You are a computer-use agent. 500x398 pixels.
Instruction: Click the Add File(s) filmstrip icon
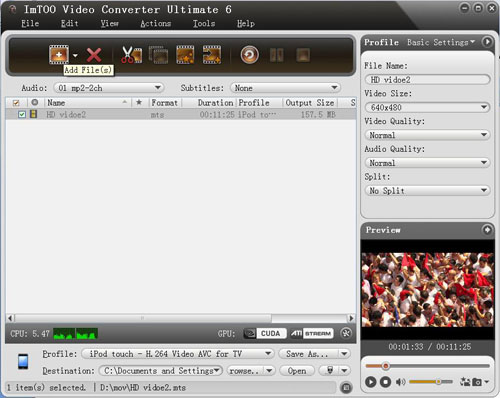(x=59, y=55)
